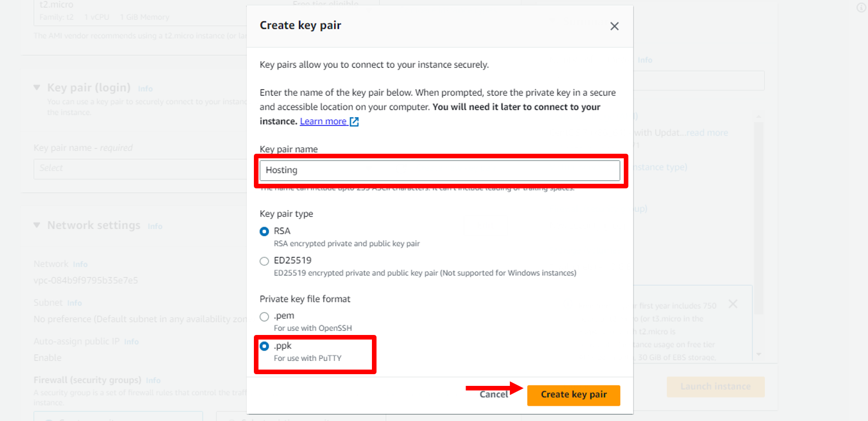868x421 pixels.
Task: Click the Key pair name text field
Action: tap(440, 171)
